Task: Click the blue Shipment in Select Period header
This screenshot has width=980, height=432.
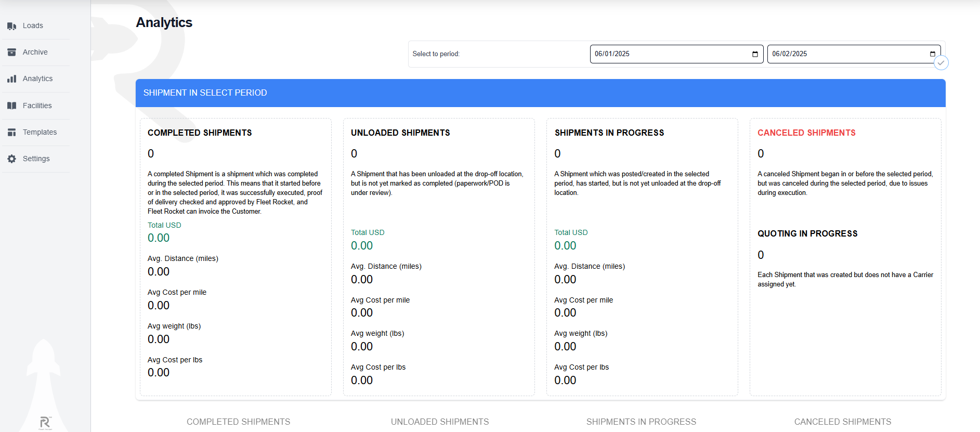Action: tap(540, 93)
